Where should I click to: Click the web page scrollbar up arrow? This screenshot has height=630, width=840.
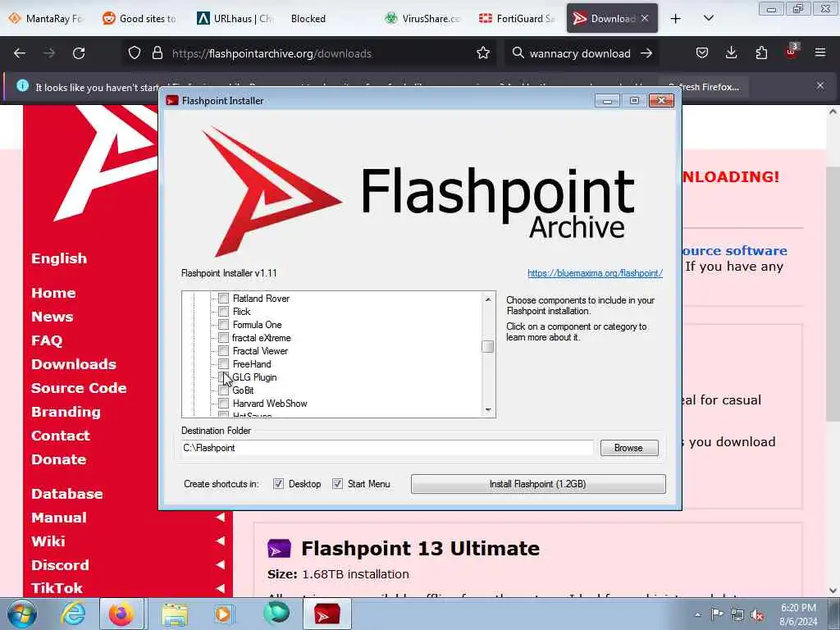833,112
